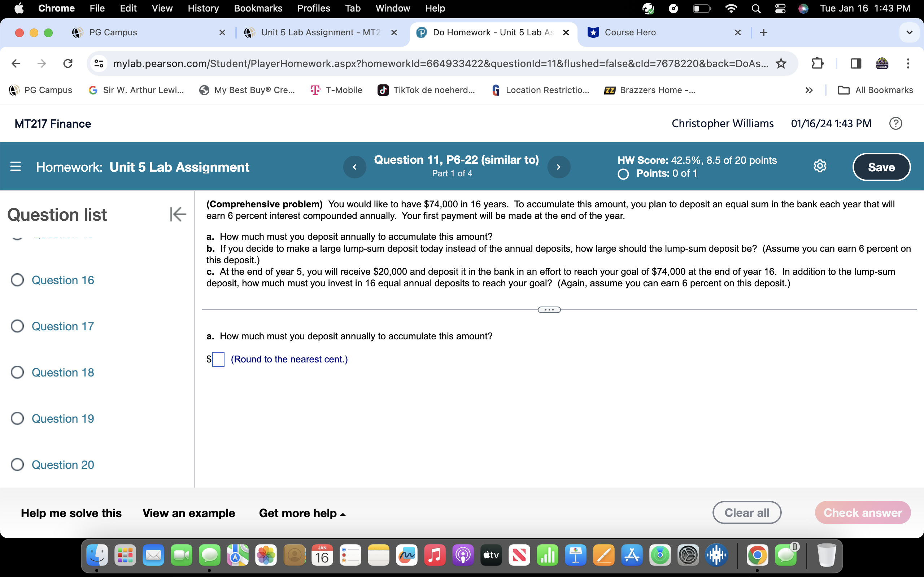Collapse the Question list panel
Viewport: 924px width, 577px height.
(178, 215)
